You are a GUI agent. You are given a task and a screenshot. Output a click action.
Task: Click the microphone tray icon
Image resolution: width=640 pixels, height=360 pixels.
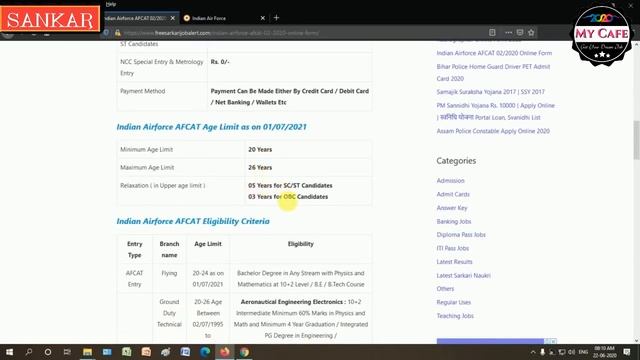542,352
